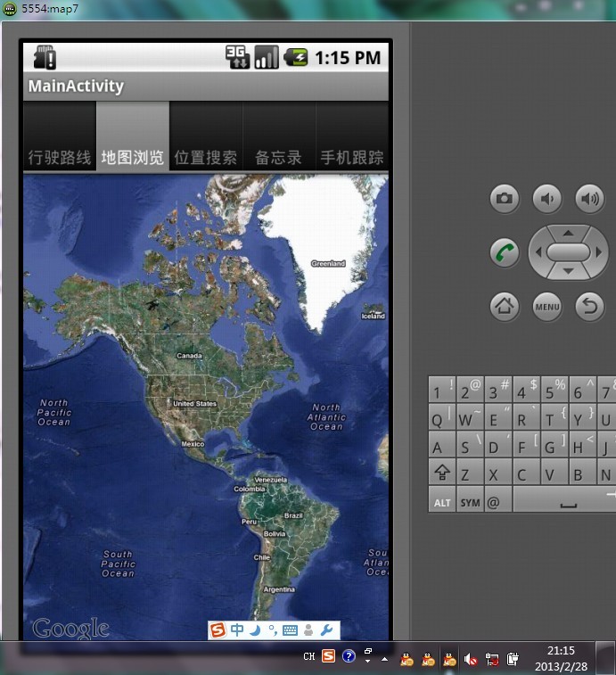The image size is (616, 675).
Task: Open the 备忘录 tab
Action: coord(278,136)
